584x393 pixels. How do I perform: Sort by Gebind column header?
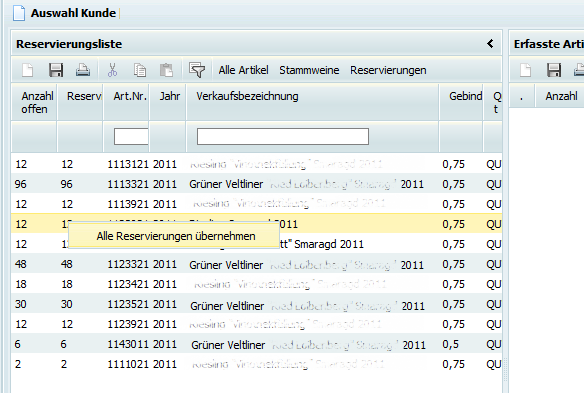point(461,102)
